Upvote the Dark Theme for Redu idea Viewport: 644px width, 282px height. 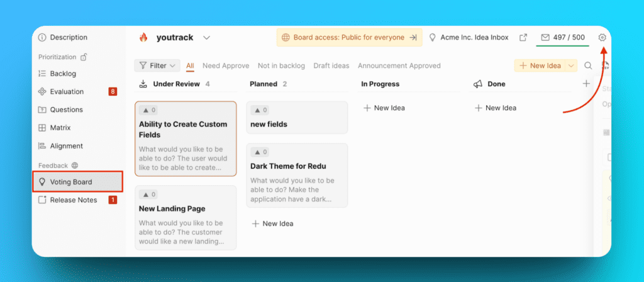tap(260, 152)
